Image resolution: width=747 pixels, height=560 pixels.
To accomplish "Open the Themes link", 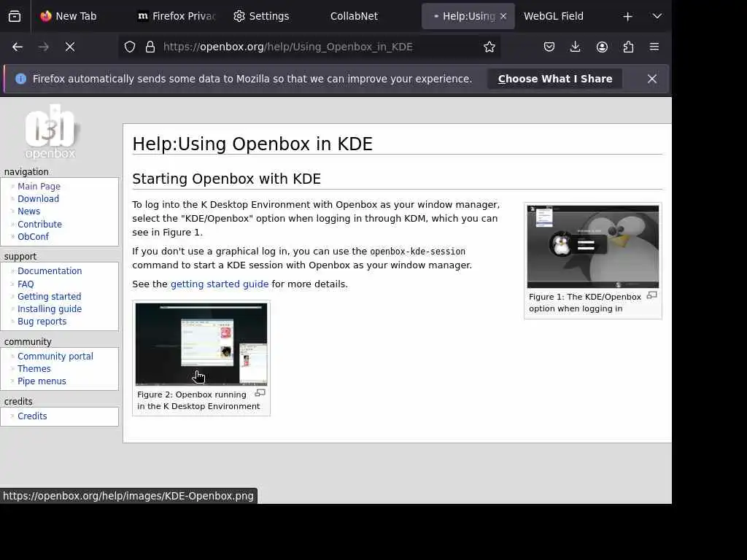I will [34, 368].
